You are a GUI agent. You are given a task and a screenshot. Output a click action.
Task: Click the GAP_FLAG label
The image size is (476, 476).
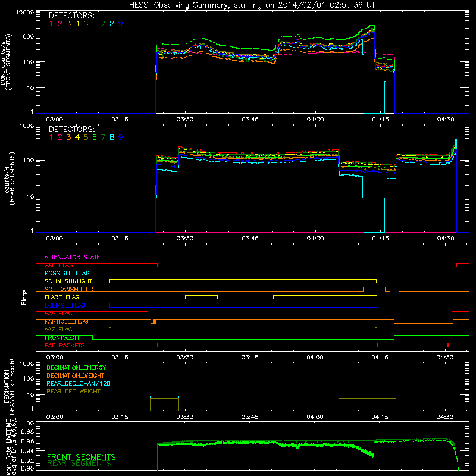(x=58, y=265)
